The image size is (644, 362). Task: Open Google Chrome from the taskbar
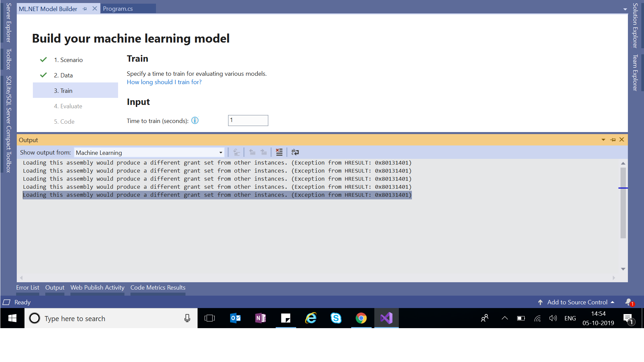point(361,318)
